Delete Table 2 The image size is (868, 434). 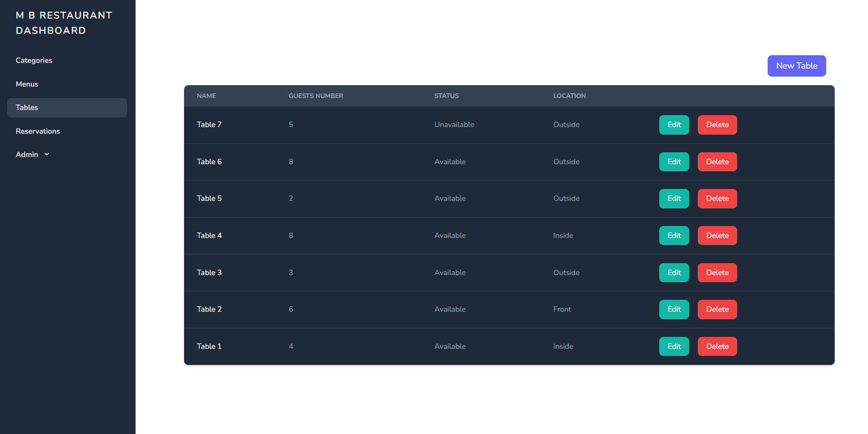point(717,309)
